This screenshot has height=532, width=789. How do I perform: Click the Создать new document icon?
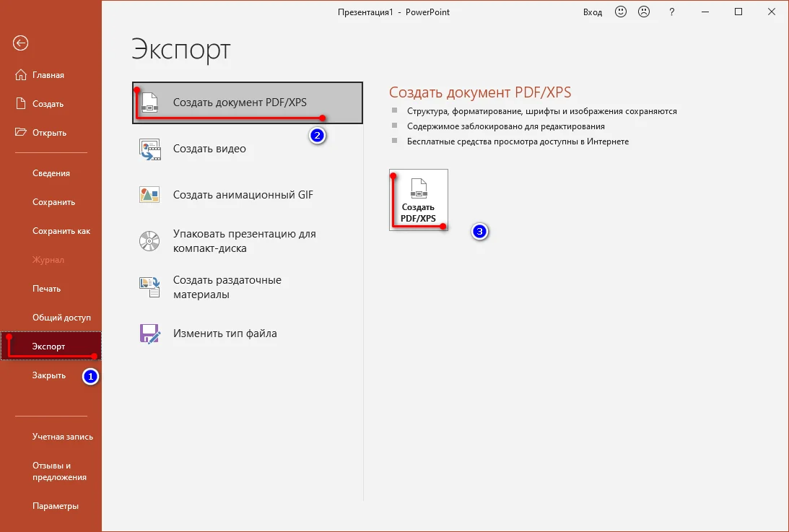point(21,104)
